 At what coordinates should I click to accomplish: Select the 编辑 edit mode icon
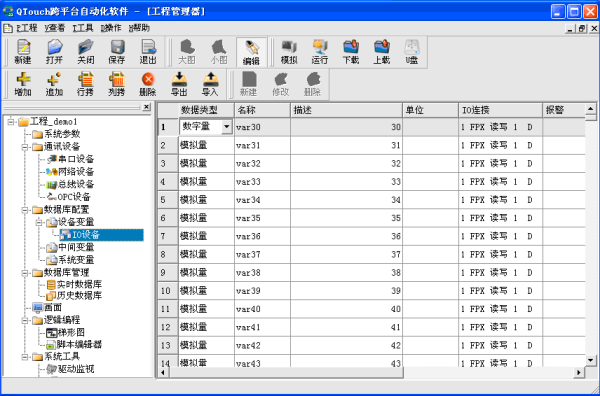coord(251,52)
